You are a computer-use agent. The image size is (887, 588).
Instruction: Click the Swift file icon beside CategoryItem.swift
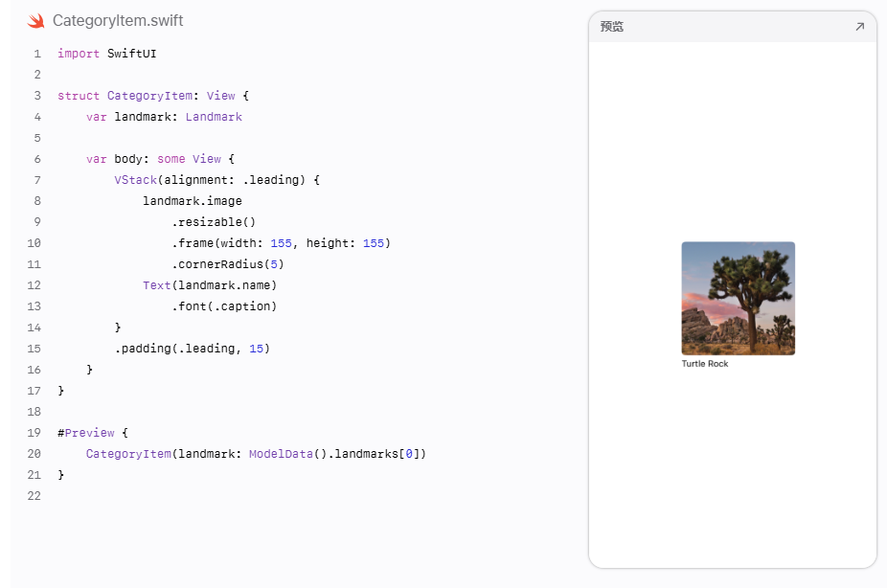pyautogui.click(x=35, y=21)
